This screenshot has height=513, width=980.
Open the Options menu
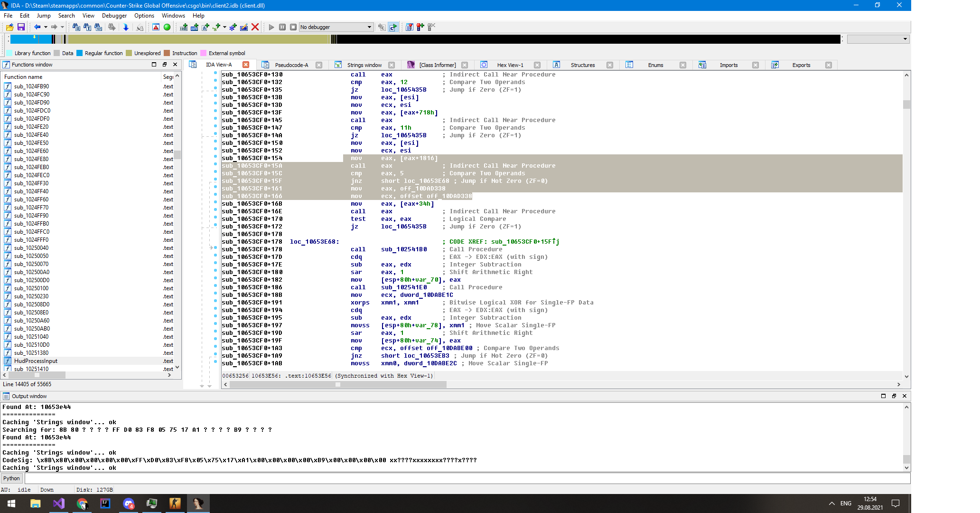[x=144, y=16]
